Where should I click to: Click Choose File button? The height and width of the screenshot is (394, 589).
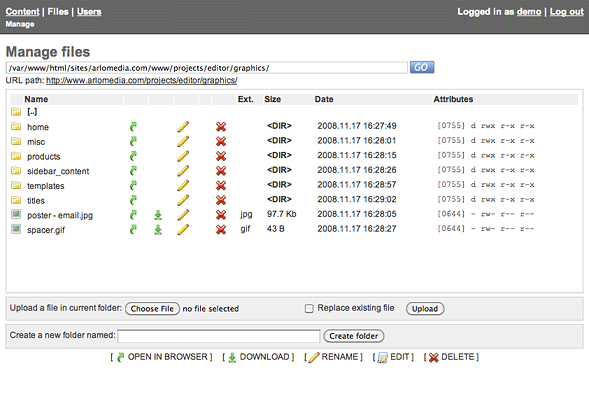coord(152,309)
